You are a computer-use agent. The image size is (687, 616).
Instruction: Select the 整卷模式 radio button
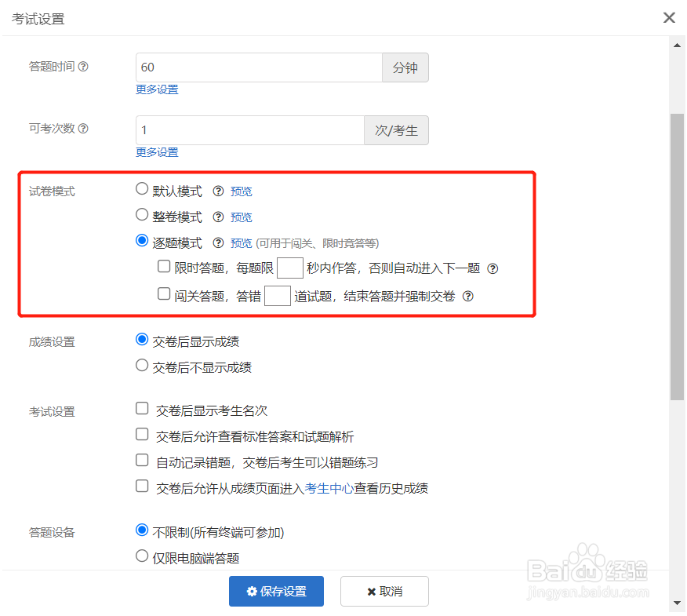point(141,217)
